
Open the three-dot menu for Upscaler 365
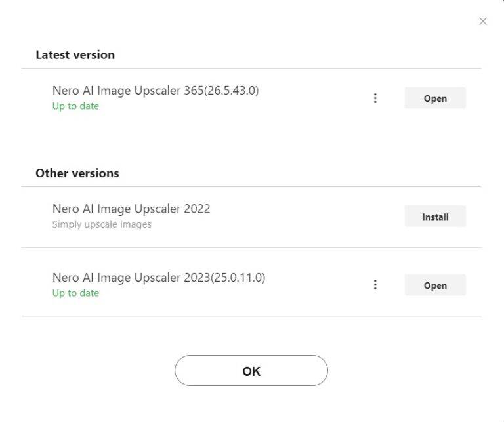[375, 98]
